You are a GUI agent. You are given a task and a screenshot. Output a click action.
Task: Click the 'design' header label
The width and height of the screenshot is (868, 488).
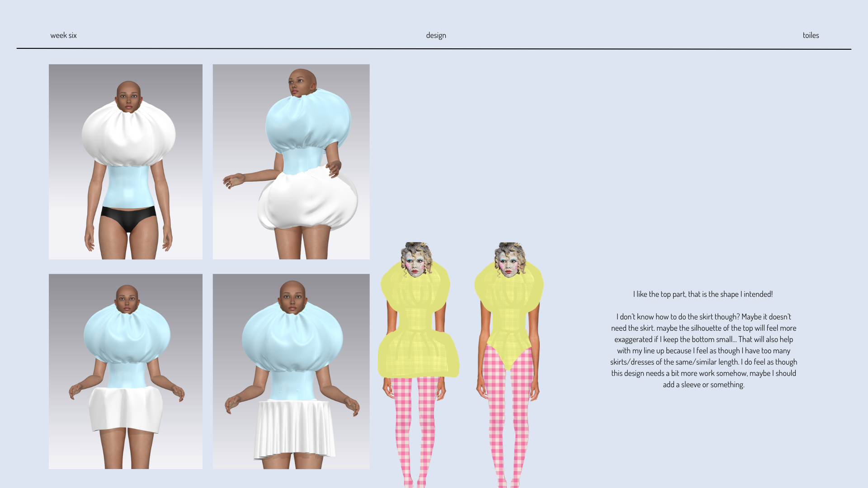pyautogui.click(x=436, y=35)
